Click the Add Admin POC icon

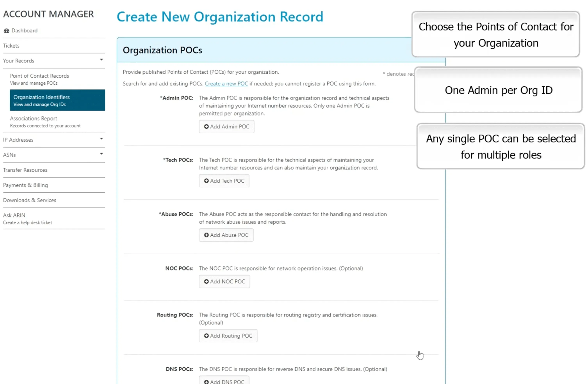[206, 126]
